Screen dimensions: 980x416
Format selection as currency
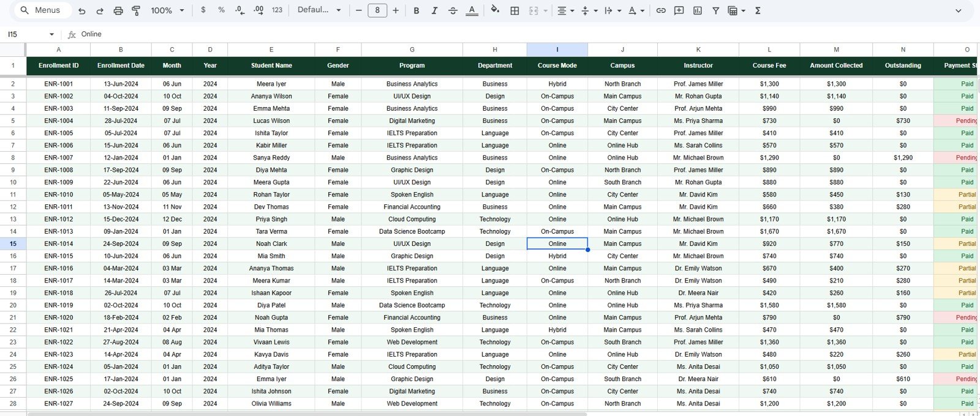pyautogui.click(x=203, y=10)
